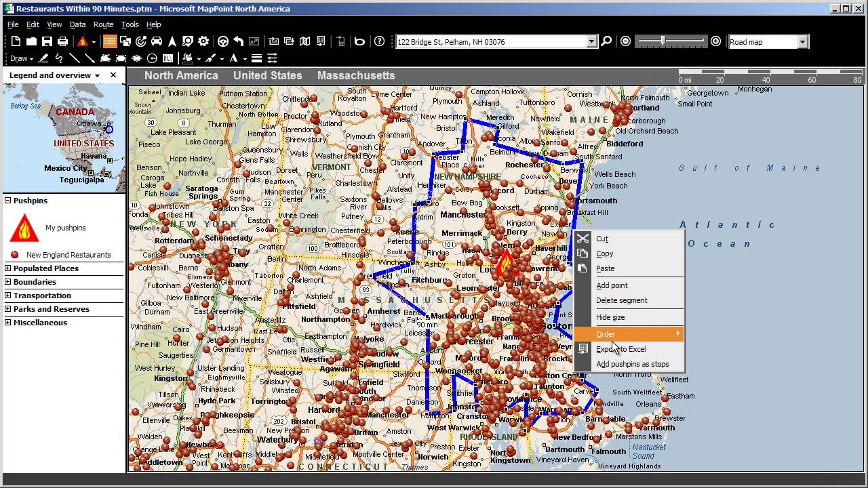
Task: Expand the Parks and Reserves section
Action: [x=8, y=309]
